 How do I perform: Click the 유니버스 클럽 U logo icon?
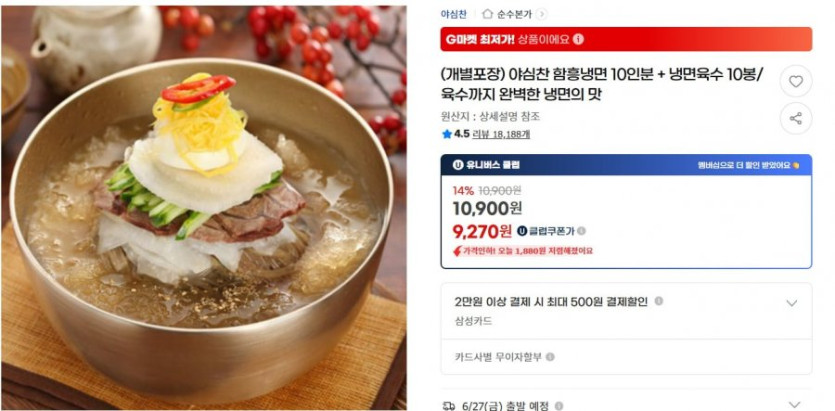coord(457,165)
